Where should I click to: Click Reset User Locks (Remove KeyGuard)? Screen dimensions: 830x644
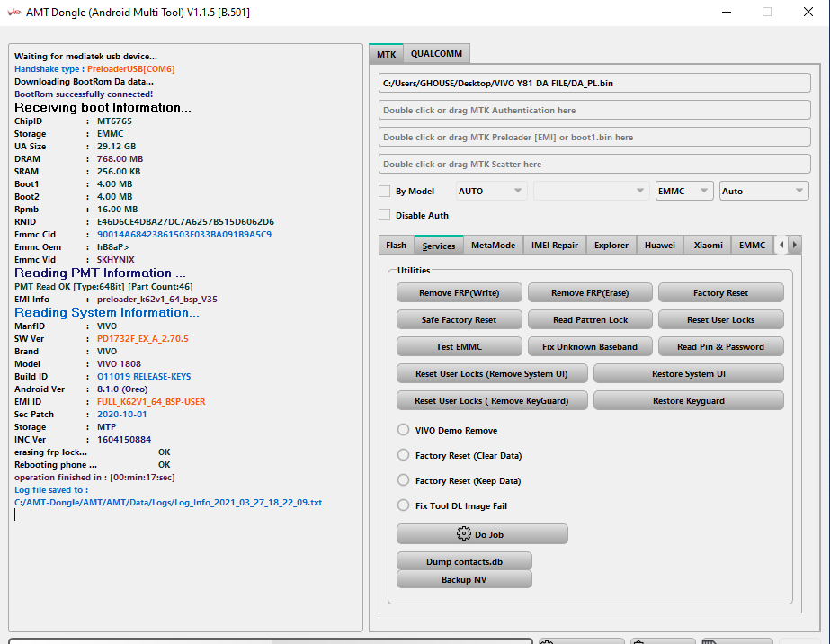(492, 401)
